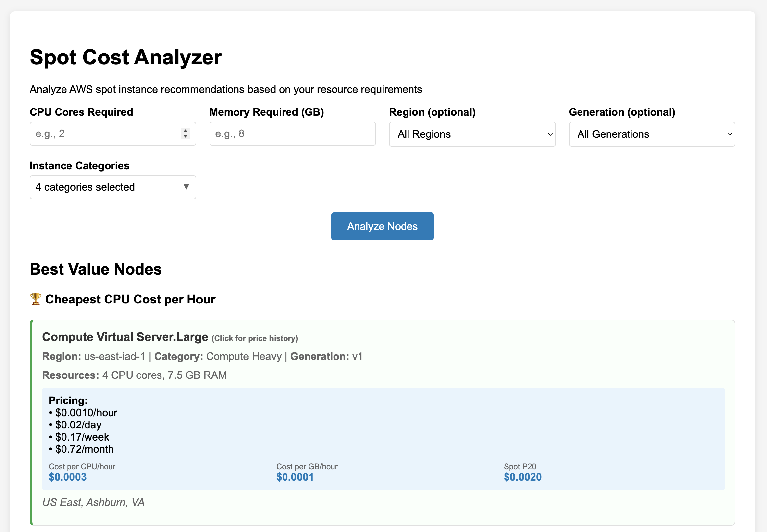The image size is (767, 532).
Task: Click the trophy icon beside Cheapest CPU Cost
Action: (36, 299)
